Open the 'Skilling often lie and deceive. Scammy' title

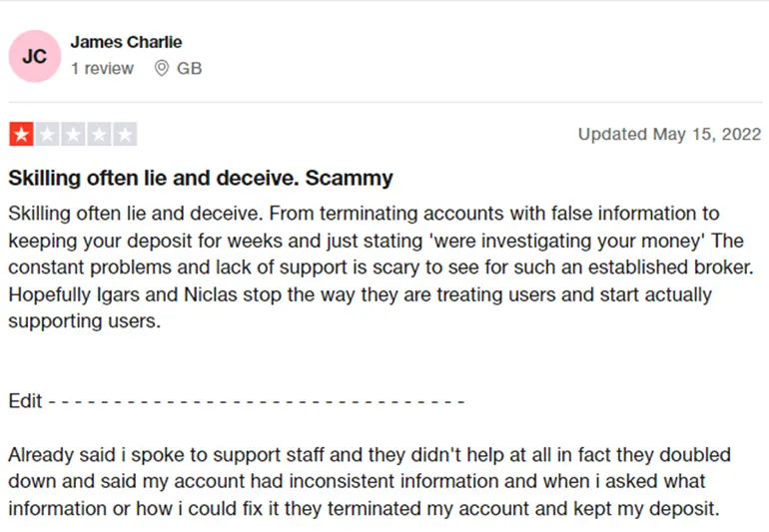[x=201, y=178]
